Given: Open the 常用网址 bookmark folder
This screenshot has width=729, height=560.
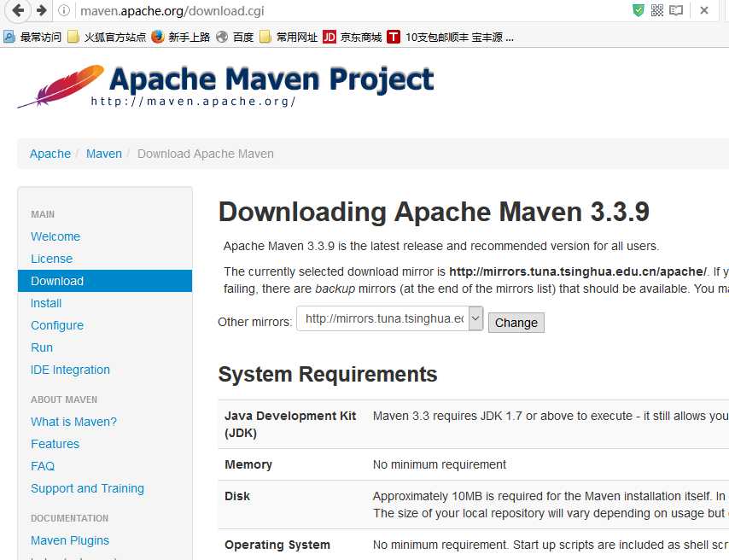Looking at the screenshot, I should 289,37.
